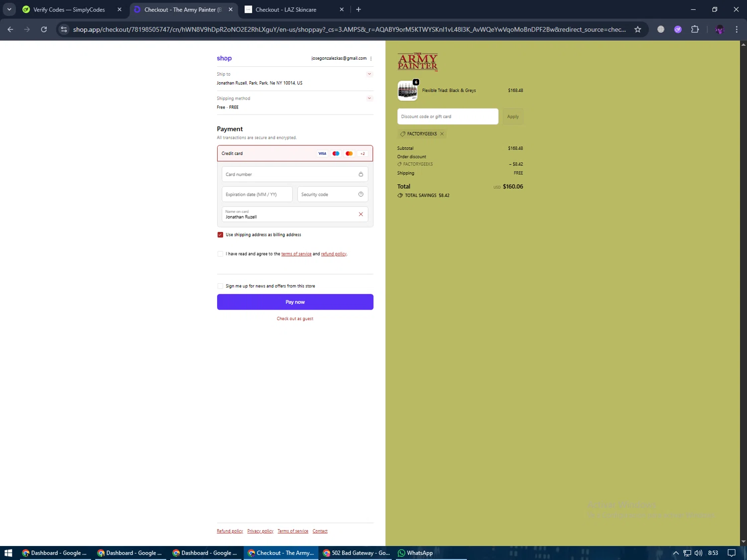The width and height of the screenshot is (747, 560).
Task: Click the globe extension icon in toolbar
Action: point(661,29)
